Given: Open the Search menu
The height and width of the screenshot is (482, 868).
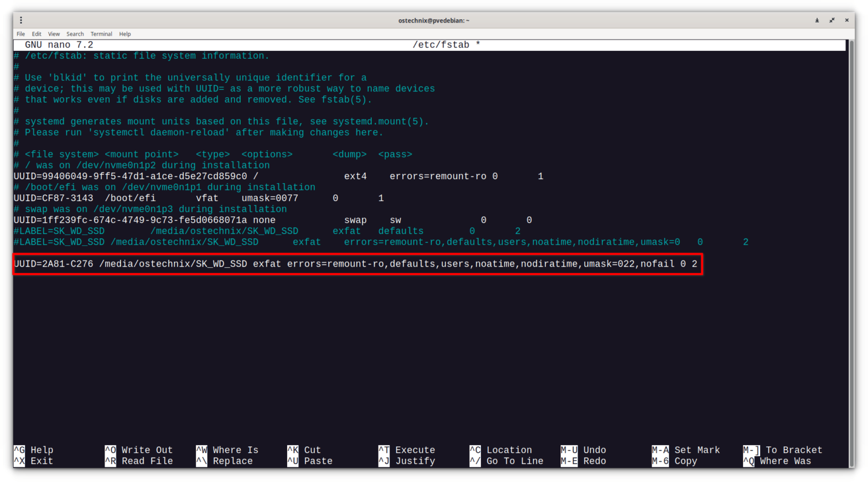Looking at the screenshot, I should click(x=75, y=34).
